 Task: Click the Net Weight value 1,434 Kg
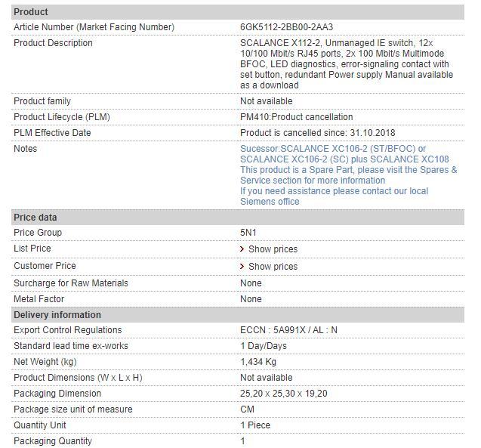pyautogui.click(x=258, y=362)
